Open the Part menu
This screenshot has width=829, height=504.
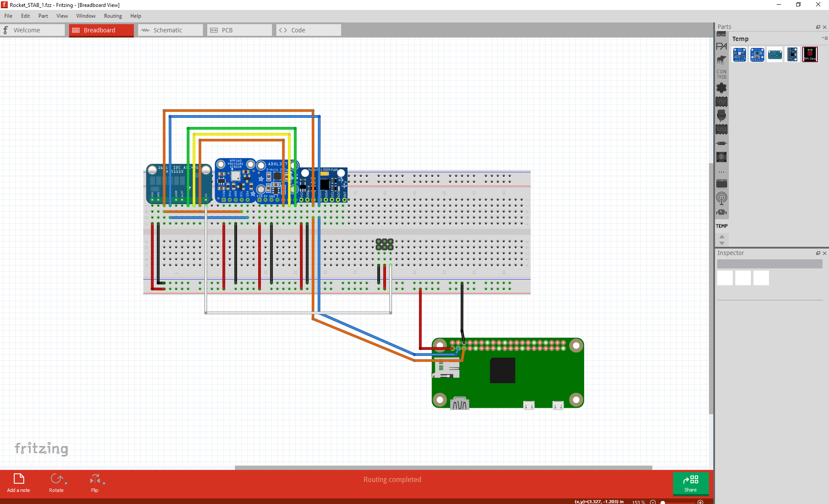(43, 16)
